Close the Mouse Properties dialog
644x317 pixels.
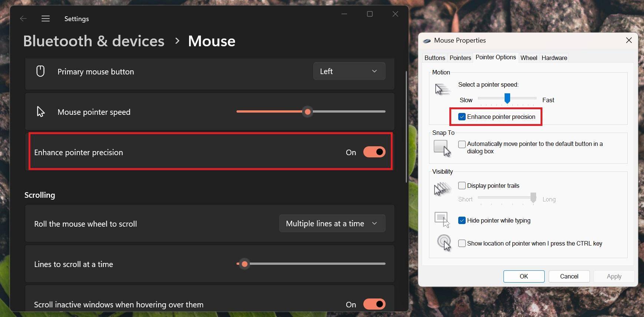629,40
